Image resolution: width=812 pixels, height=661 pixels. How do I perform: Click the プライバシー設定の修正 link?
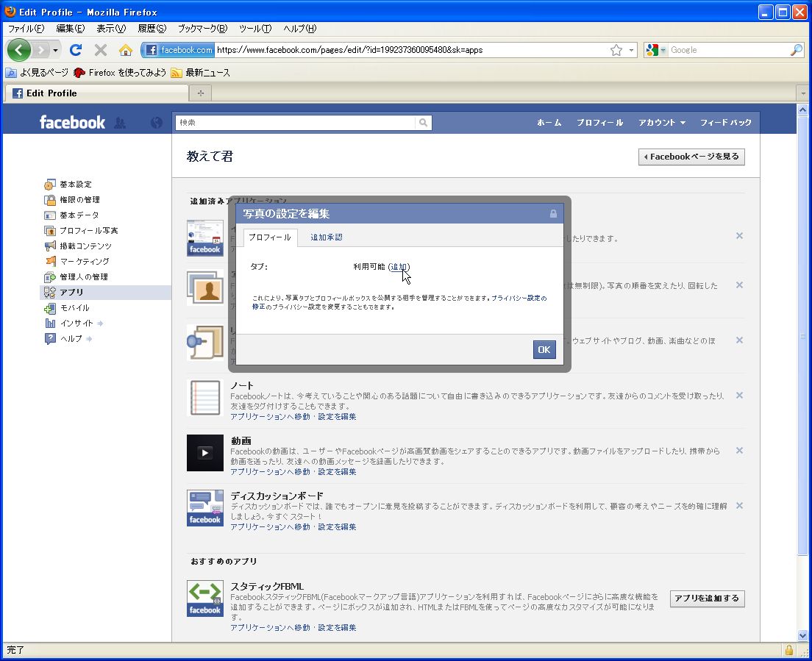coord(399,302)
